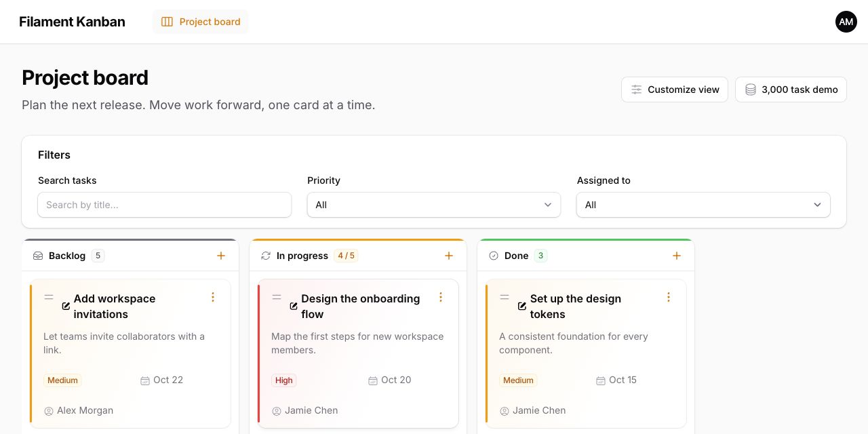The height and width of the screenshot is (434, 868).
Task: Click the Backlog count badge 5
Action: [x=98, y=256]
